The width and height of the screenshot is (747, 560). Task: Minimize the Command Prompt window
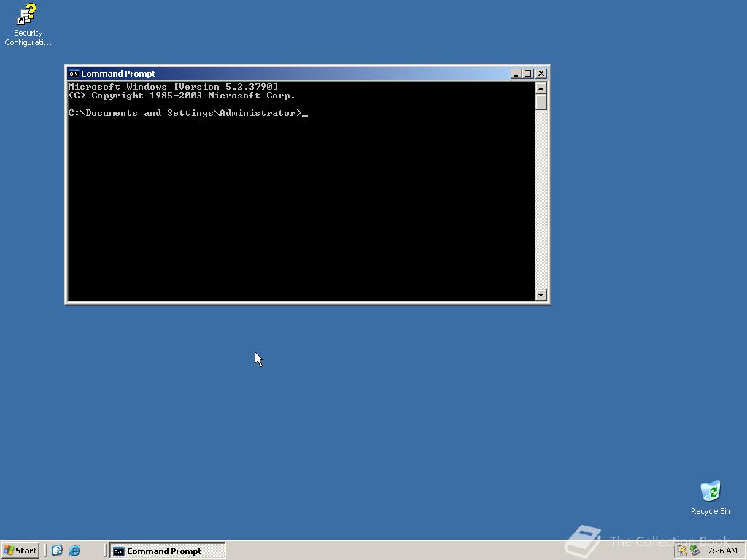point(516,74)
